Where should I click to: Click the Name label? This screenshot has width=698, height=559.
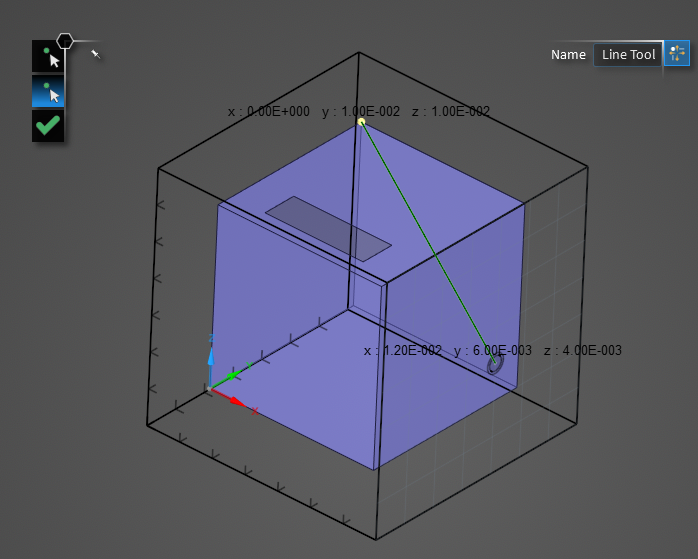(x=568, y=55)
